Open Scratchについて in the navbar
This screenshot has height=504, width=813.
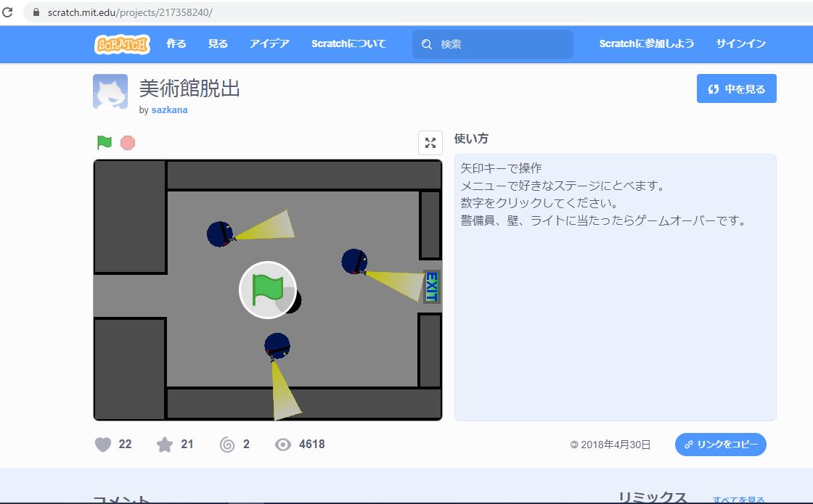[x=348, y=44]
